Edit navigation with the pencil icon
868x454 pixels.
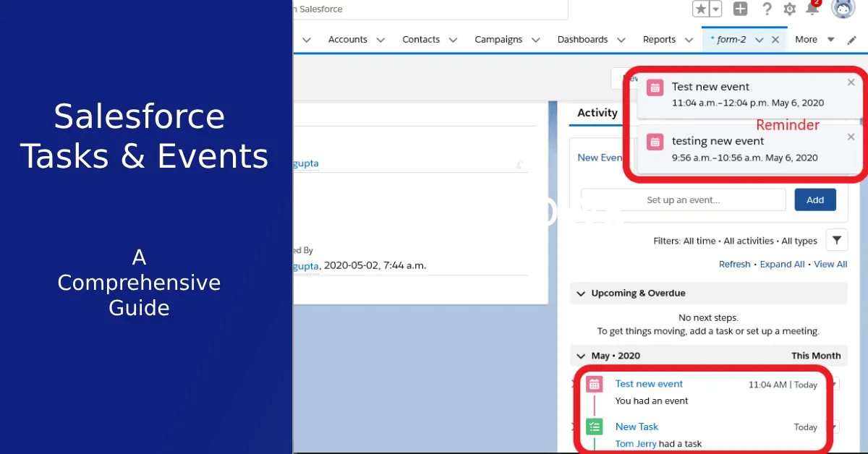click(852, 40)
